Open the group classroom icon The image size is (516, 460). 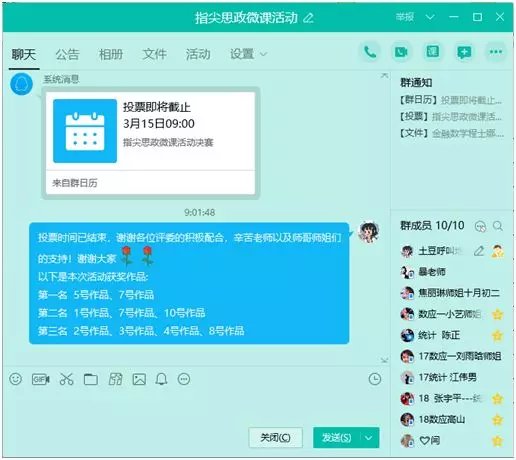[433, 52]
